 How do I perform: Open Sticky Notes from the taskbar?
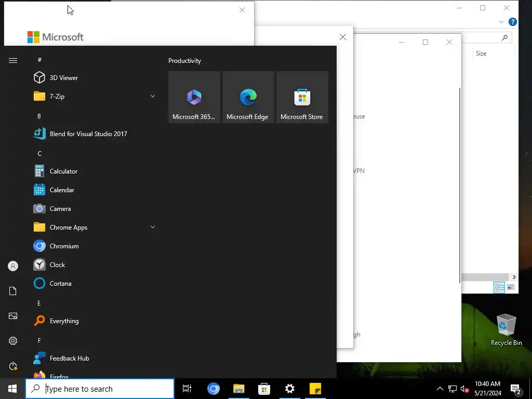[315, 389]
